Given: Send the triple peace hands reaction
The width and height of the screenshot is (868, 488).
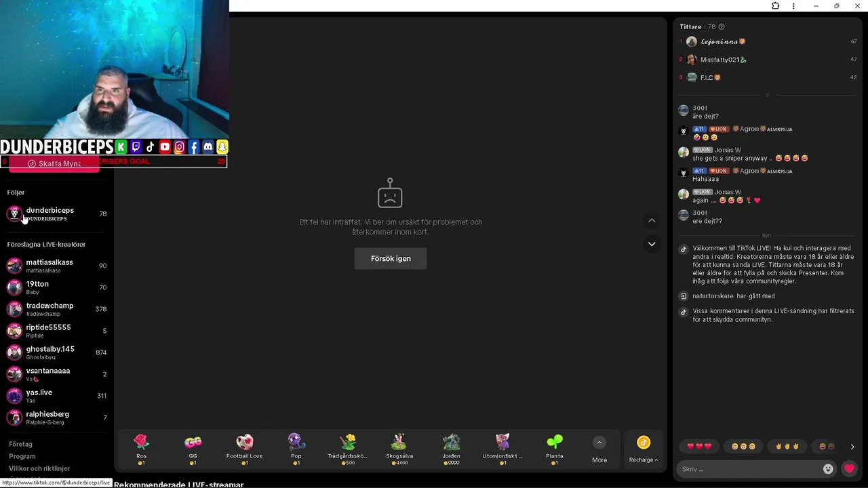Looking at the screenshot, I should tap(787, 447).
